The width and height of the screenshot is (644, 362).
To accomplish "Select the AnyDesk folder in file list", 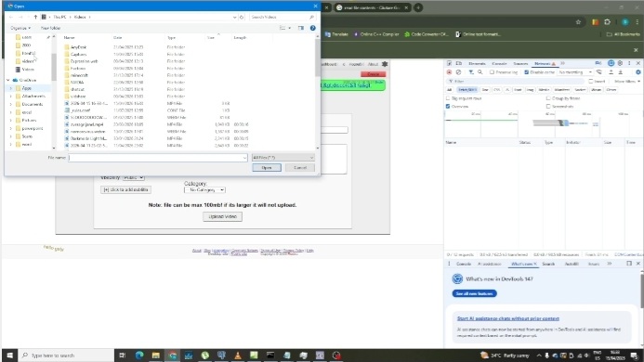I will (78, 47).
